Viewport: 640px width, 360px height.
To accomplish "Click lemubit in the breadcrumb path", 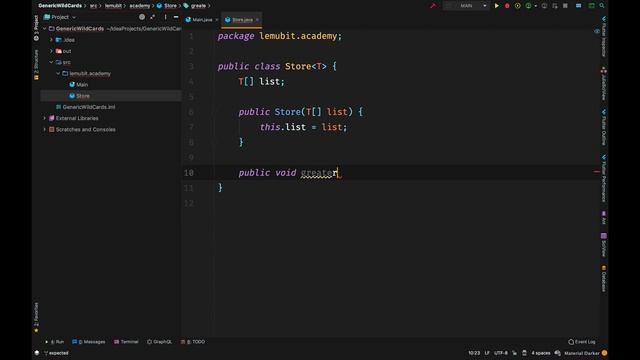I will click(x=113, y=6).
